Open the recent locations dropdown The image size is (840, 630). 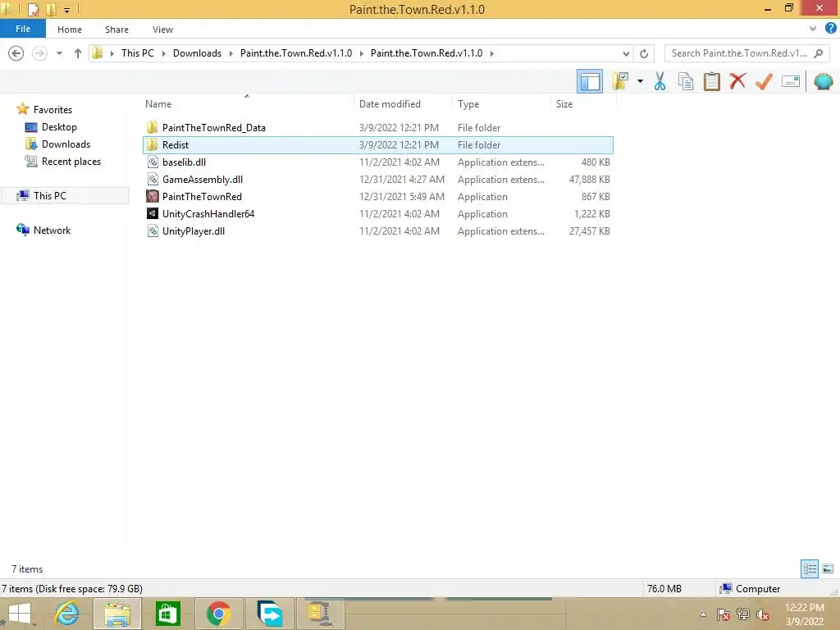click(x=59, y=53)
